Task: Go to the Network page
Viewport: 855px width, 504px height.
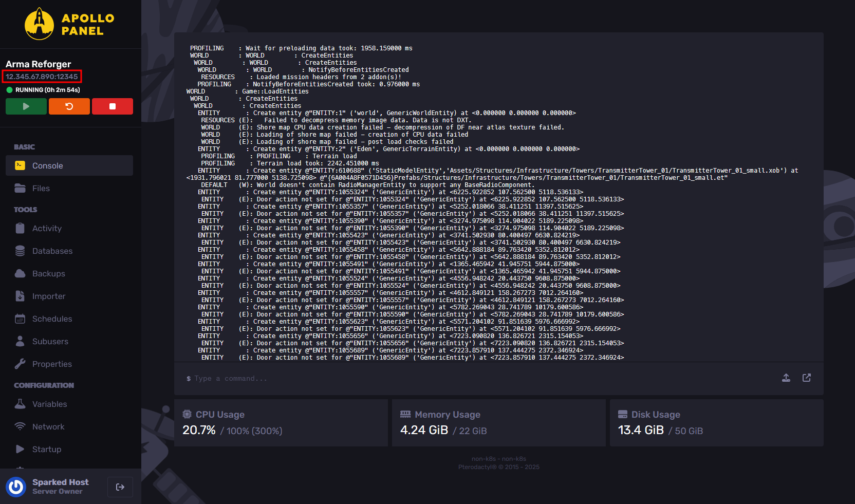Action: [69, 426]
